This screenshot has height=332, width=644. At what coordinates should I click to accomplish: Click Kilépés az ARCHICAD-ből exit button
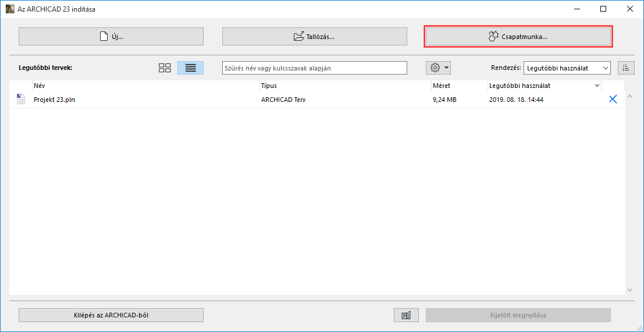111,315
